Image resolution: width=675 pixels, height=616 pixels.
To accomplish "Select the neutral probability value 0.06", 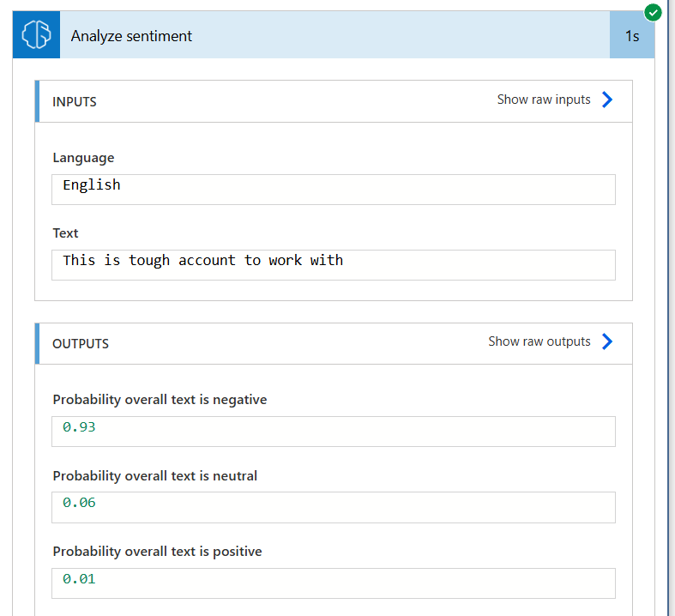I will pyautogui.click(x=333, y=507).
